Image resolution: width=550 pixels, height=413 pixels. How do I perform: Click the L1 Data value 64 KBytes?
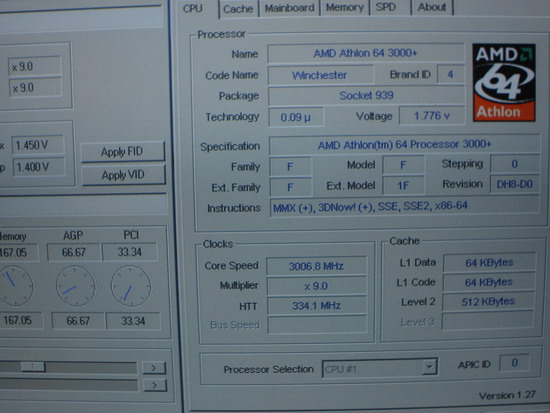(489, 262)
